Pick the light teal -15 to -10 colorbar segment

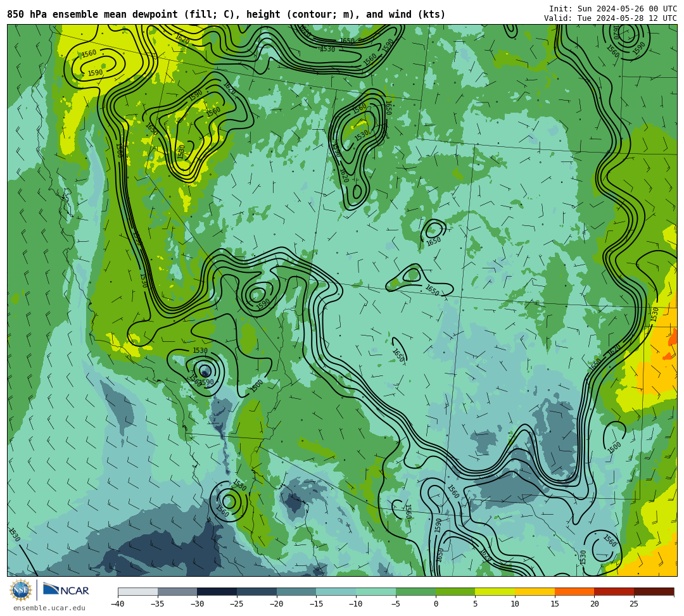pyautogui.click(x=336, y=591)
